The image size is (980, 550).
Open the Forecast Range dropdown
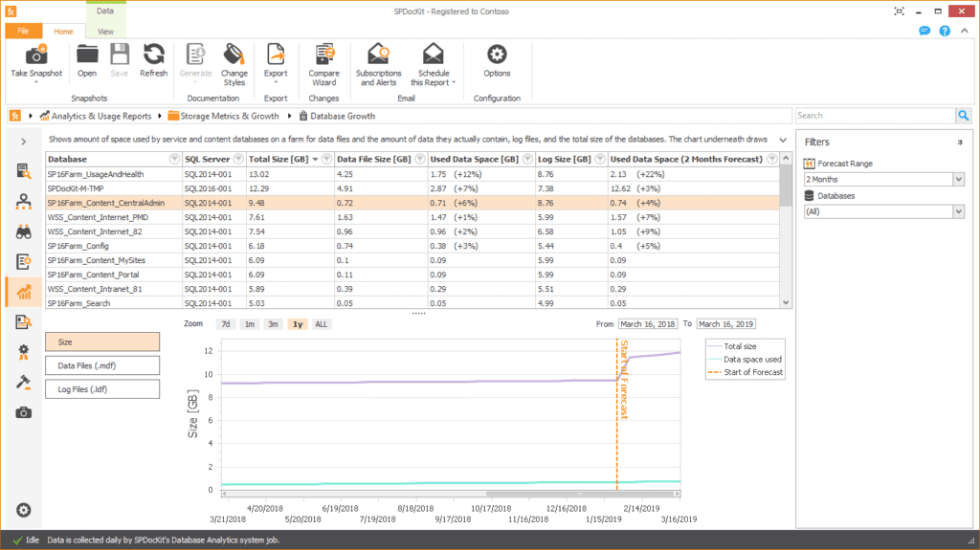click(x=883, y=180)
